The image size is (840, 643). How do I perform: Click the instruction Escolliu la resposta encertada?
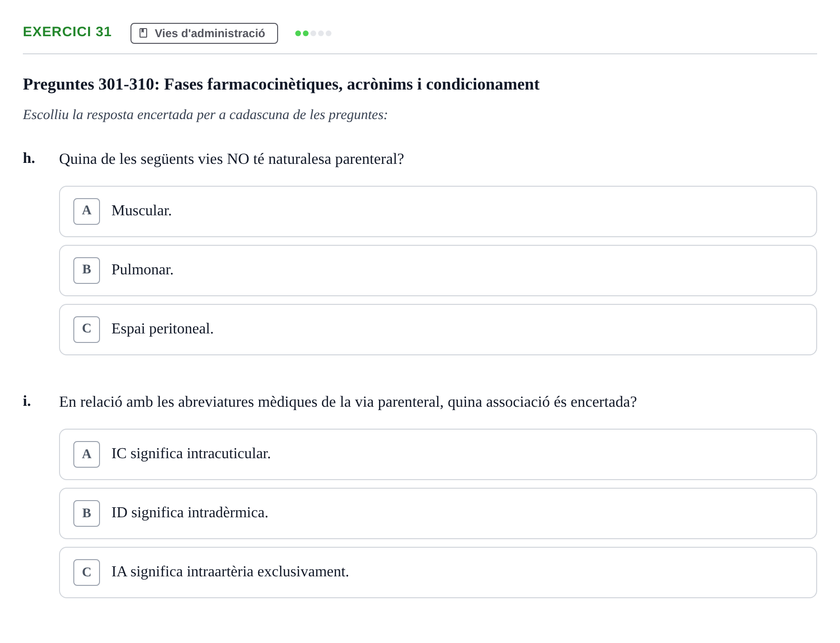point(205,115)
